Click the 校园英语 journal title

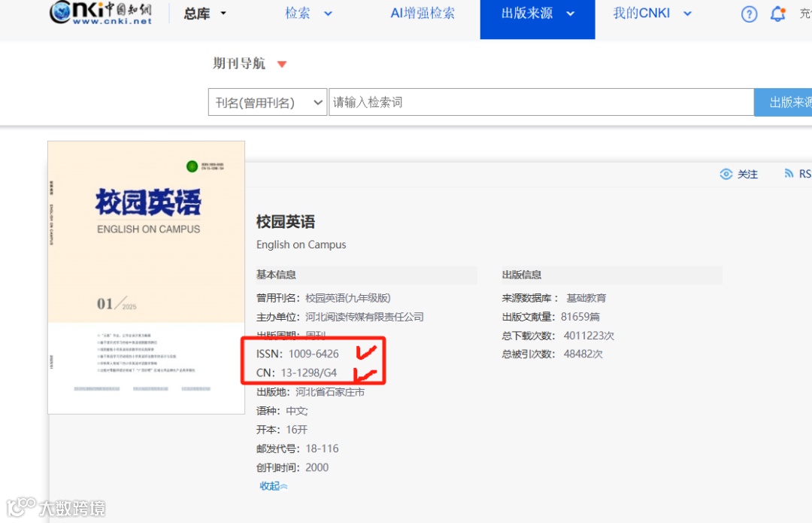[286, 222]
